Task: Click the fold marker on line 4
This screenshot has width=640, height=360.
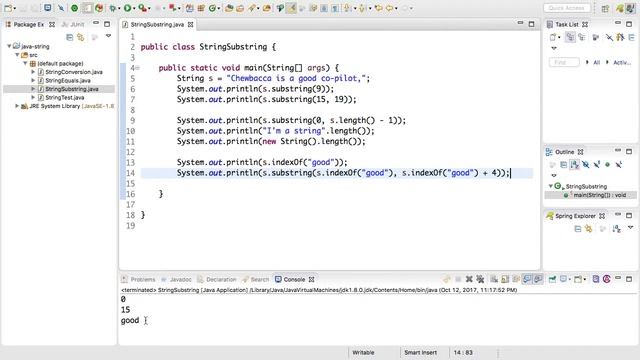Action: click(x=138, y=68)
